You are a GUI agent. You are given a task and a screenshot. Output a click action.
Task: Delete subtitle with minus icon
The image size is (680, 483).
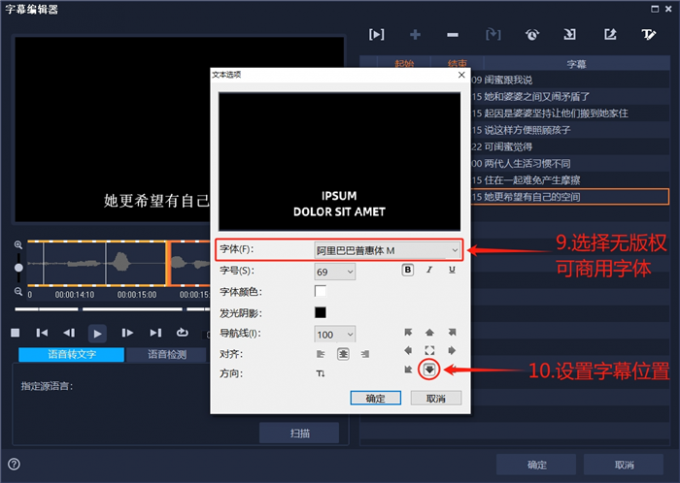(453, 35)
